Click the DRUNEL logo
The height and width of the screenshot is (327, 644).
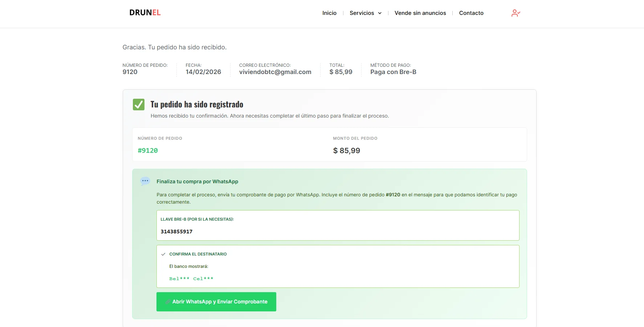tap(145, 13)
